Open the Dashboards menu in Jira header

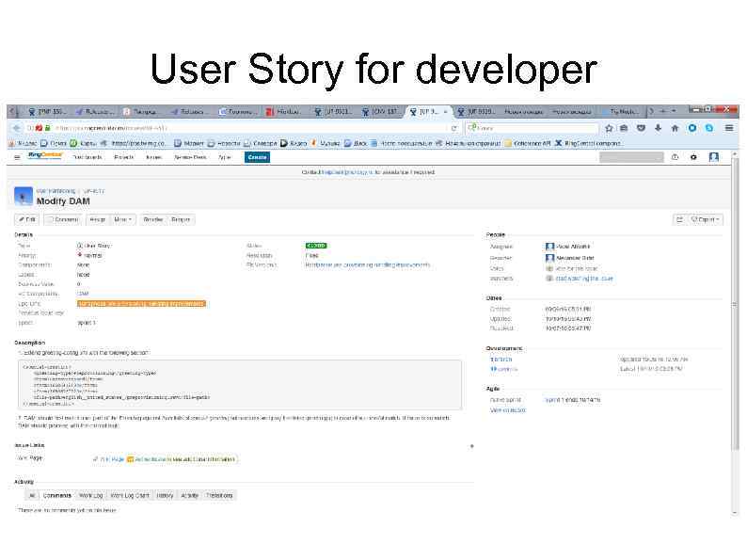point(87,157)
